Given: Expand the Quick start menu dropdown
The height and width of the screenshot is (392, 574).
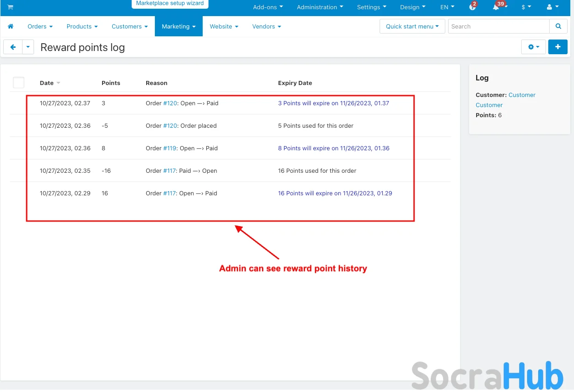Looking at the screenshot, I should [412, 27].
